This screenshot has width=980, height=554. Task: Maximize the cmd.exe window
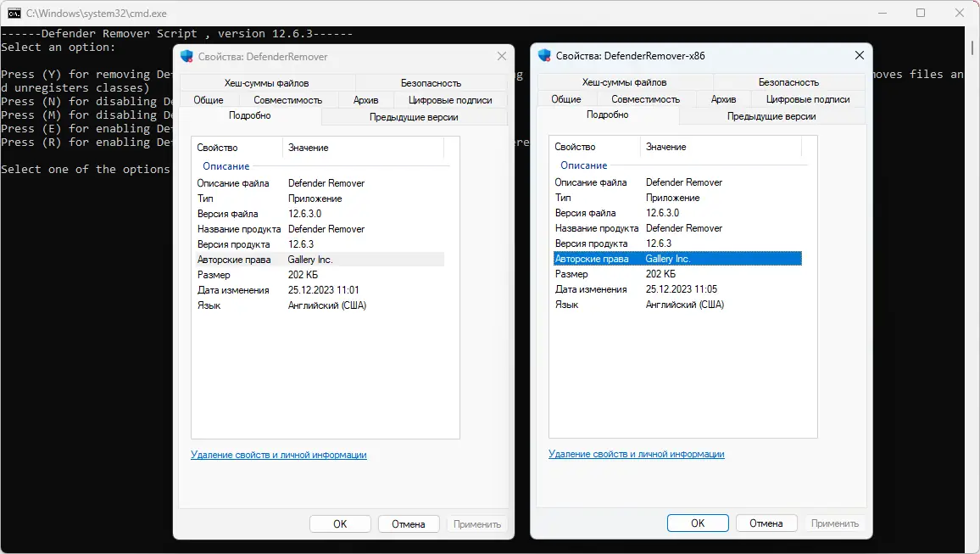(921, 13)
